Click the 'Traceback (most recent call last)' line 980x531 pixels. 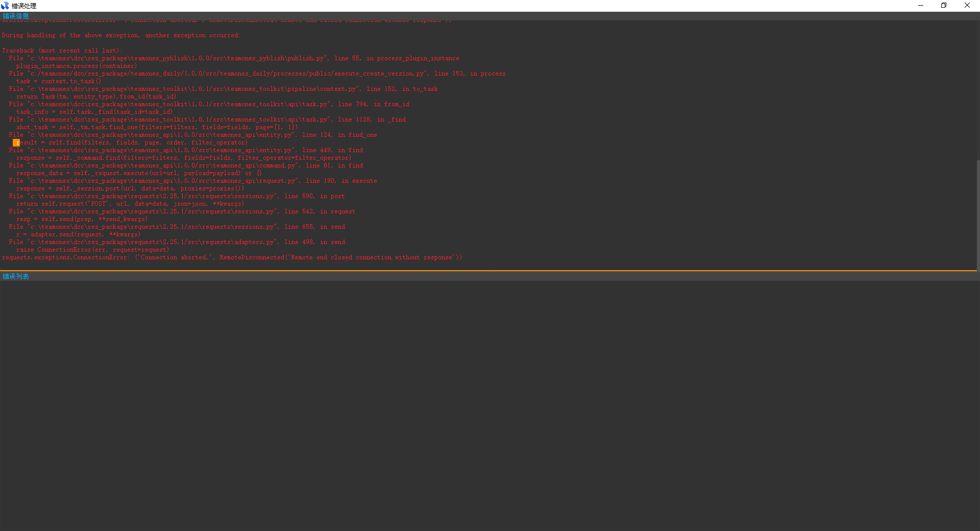[61, 51]
